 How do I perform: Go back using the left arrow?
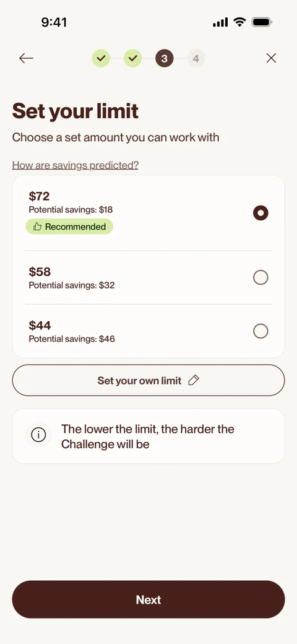pos(26,58)
